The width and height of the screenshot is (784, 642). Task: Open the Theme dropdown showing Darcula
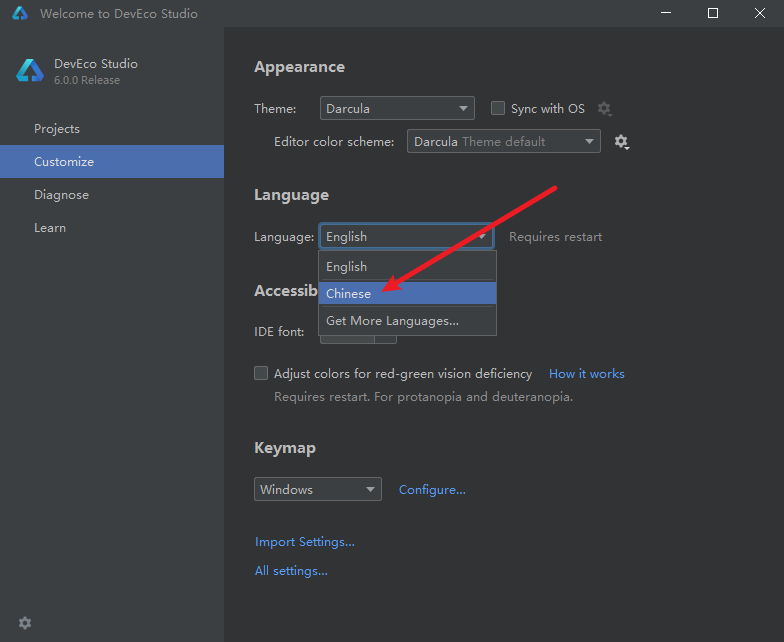click(x=397, y=108)
